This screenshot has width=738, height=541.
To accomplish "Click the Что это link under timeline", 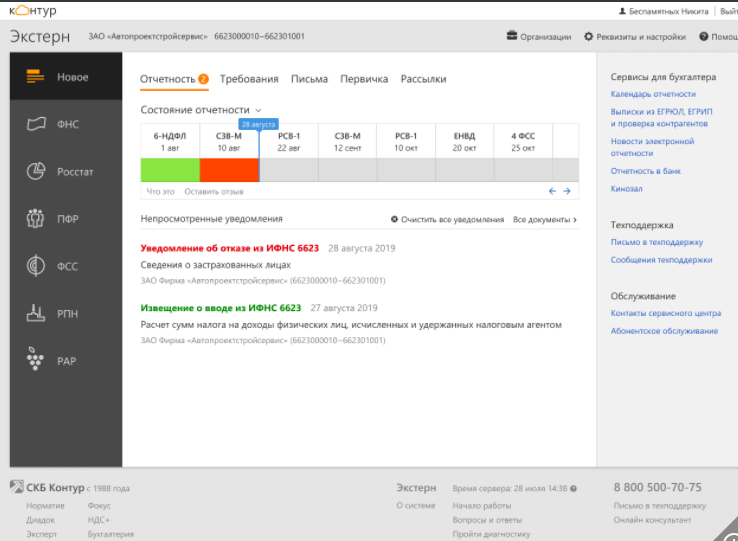I will (x=160, y=192).
